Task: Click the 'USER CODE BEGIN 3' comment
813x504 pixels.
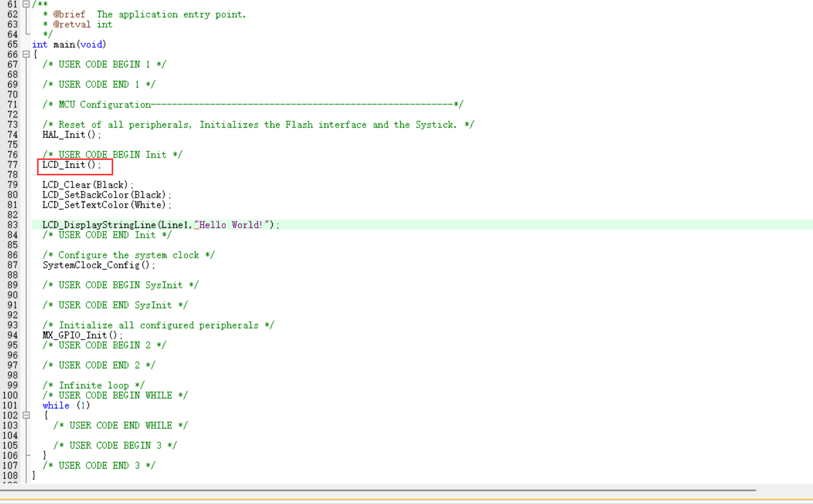Action: click(115, 445)
